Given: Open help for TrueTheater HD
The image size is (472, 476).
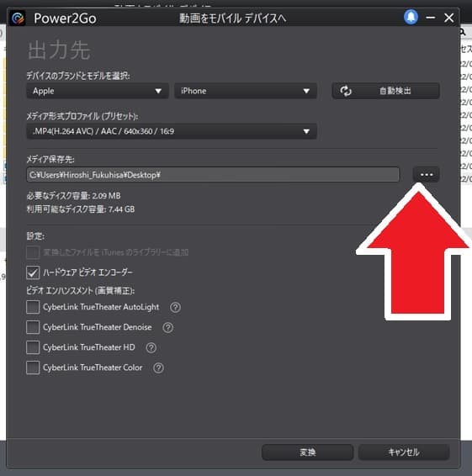Looking at the screenshot, I should click(x=151, y=347).
